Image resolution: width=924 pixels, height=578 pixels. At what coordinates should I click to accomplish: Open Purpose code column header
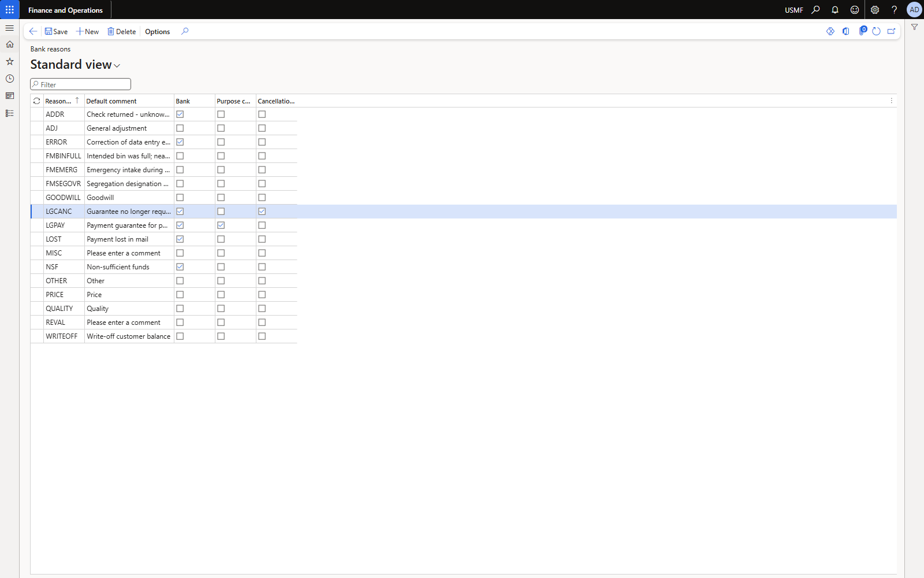[236, 101]
